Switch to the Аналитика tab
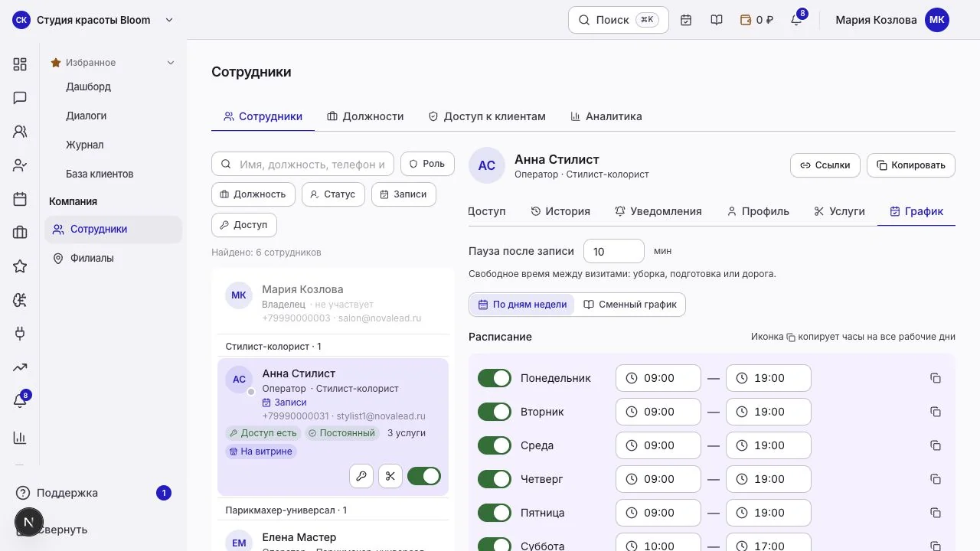Viewport: 980px width, 551px height. click(x=606, y=116)
